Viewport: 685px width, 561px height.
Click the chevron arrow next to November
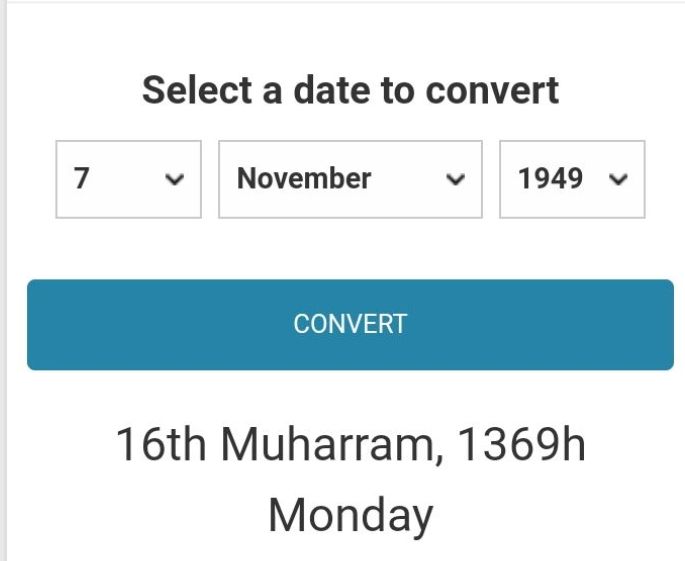(456, 180)
